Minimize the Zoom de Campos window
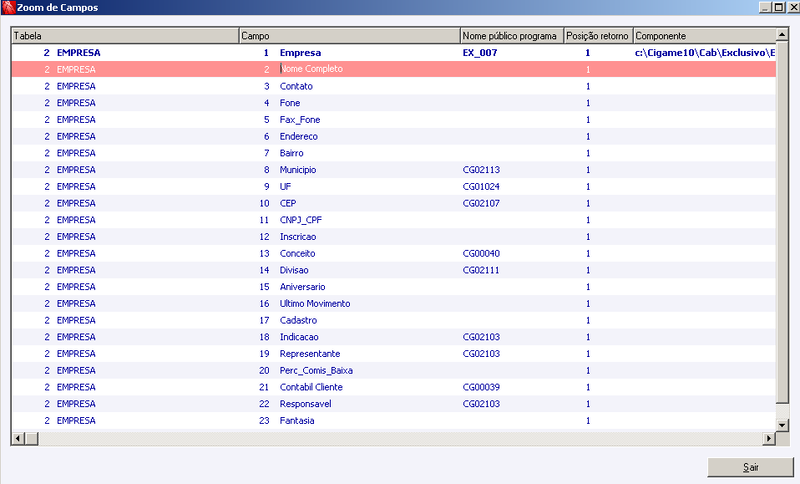This screenshot has height=484, width=800. (765, 7)
